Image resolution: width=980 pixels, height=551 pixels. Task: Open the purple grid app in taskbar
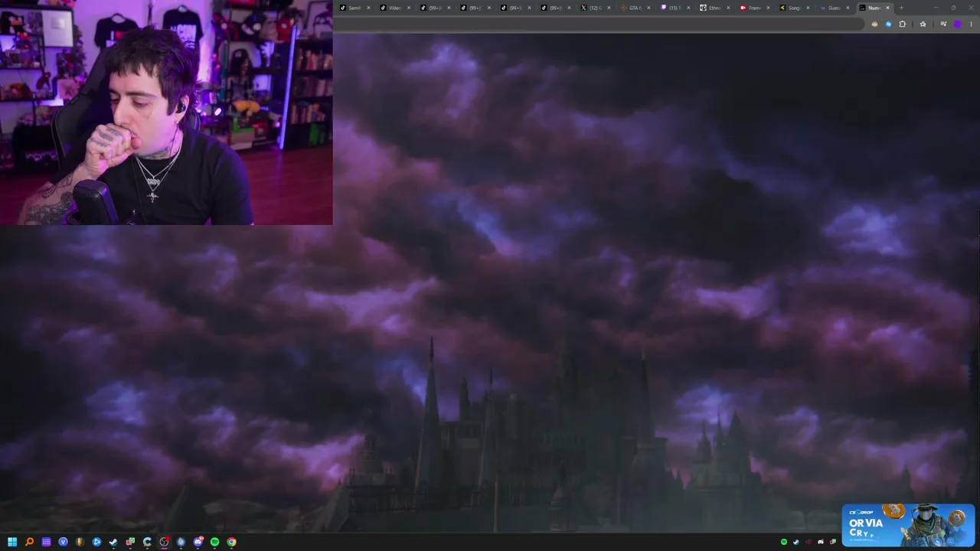46,542
